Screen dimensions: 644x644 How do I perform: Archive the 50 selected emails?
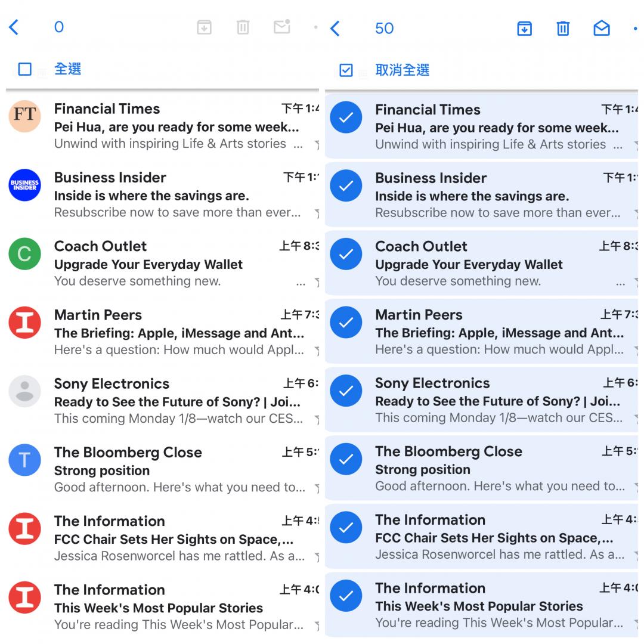point(525,29)
